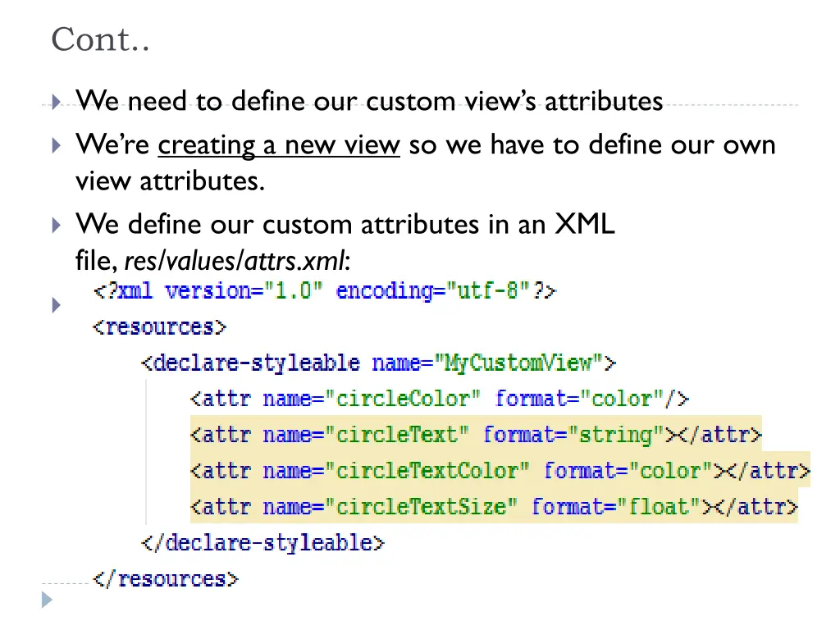Click the text "view attributes."
The height and width of the screenshot is (630, 840).
(171, 181)
